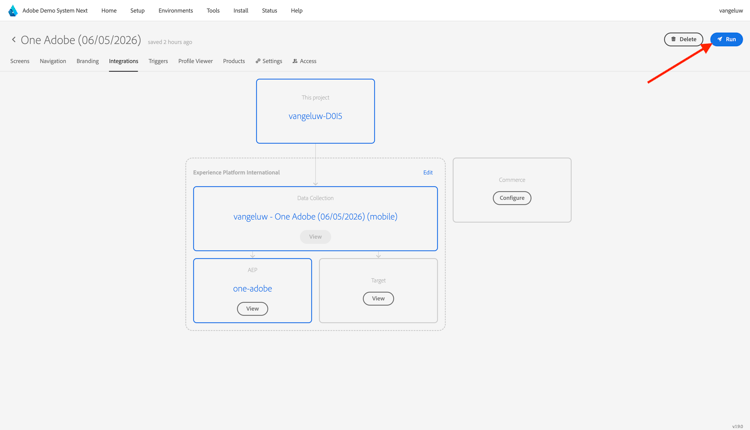The height and width of the screenshot is (430, 750).
Task: Go back using the chevron beside One Adobe
Action: coord(14,40)
